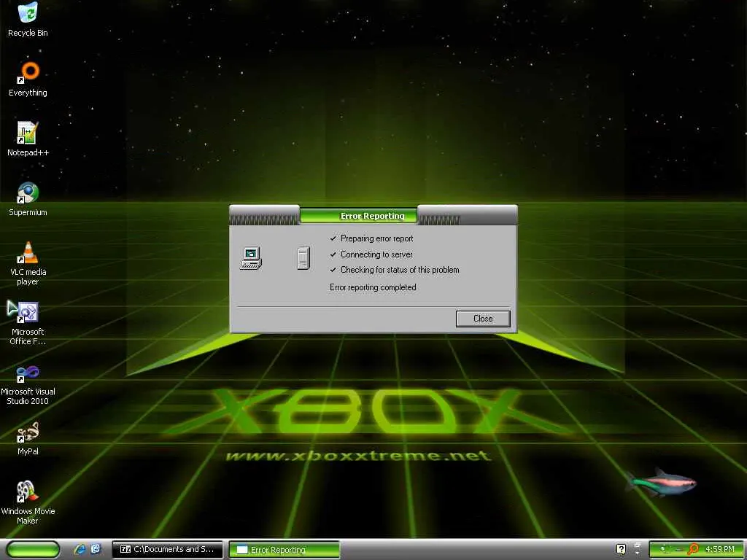This screenshot has width=747, height=560.
Task: Click the 'Error reporting completed' text
Action: 373,287
